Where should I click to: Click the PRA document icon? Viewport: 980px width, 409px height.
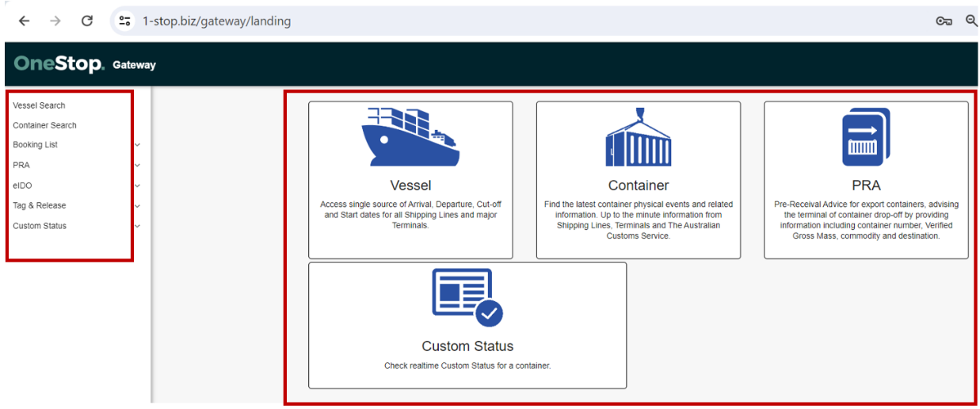pyautogui.click(x=866, y=136)
